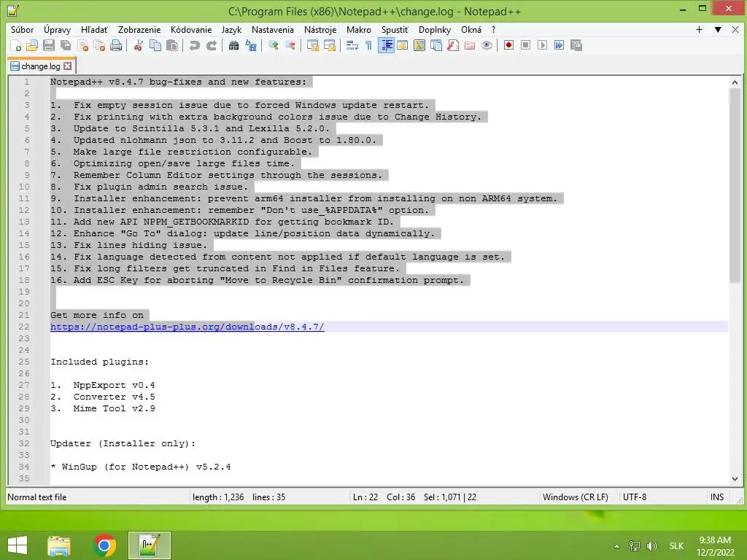Show the Function List panel icon

click(453, 45)
